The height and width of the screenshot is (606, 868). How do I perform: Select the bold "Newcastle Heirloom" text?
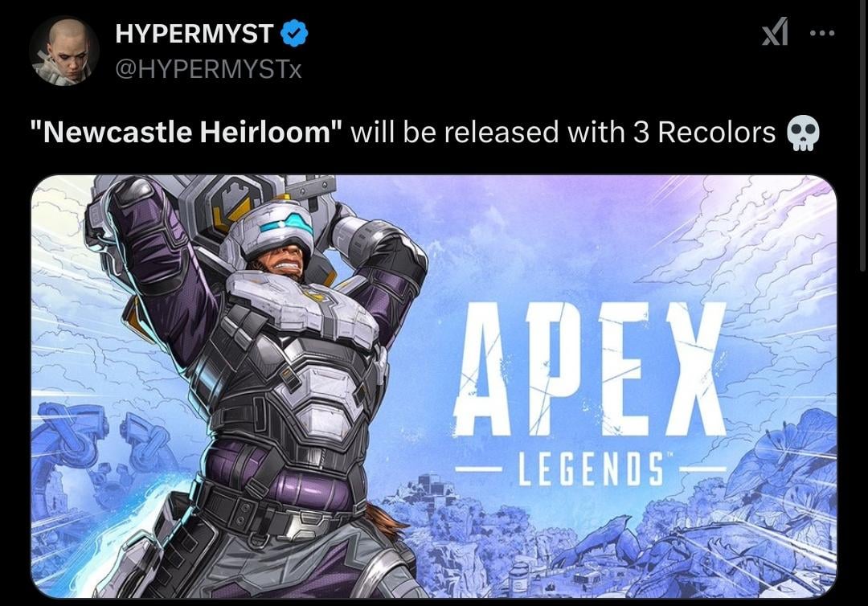[x=186, y=133]
